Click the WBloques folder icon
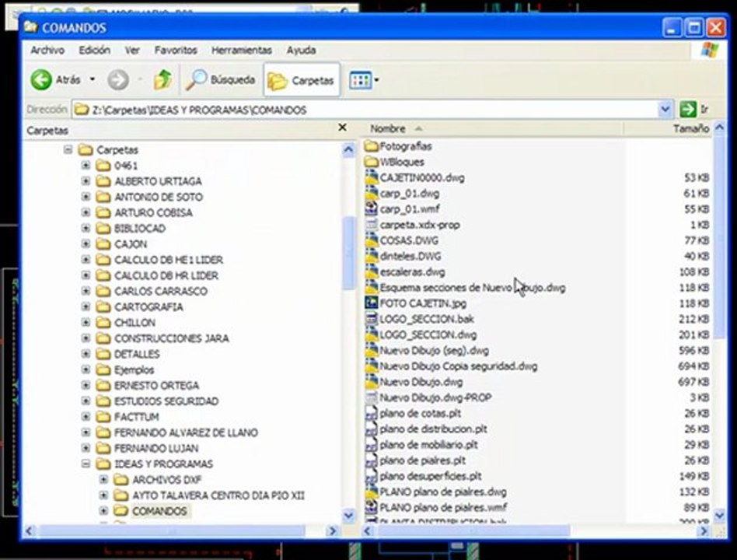Image resolution: width=737 pixels, height=560 pixels. click(x=372, y=162)
